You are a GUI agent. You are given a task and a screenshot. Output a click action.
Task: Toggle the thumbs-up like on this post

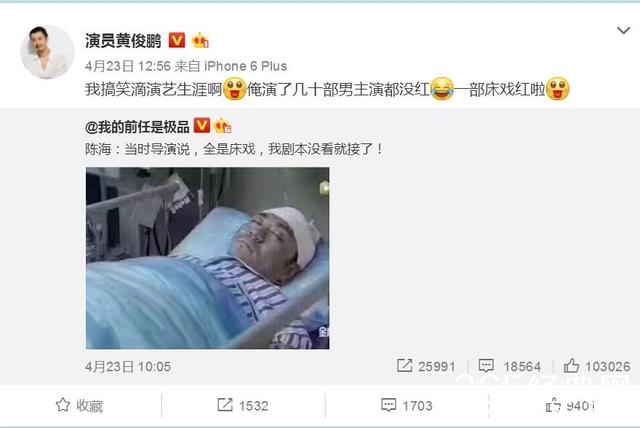coord(570,406)
